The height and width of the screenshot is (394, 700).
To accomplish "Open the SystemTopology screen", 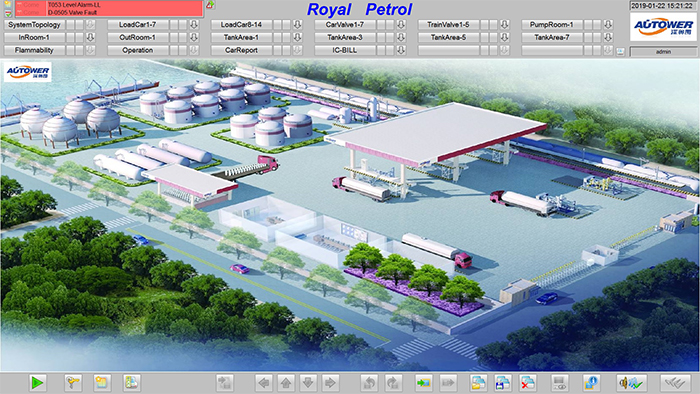I will 34,25.
